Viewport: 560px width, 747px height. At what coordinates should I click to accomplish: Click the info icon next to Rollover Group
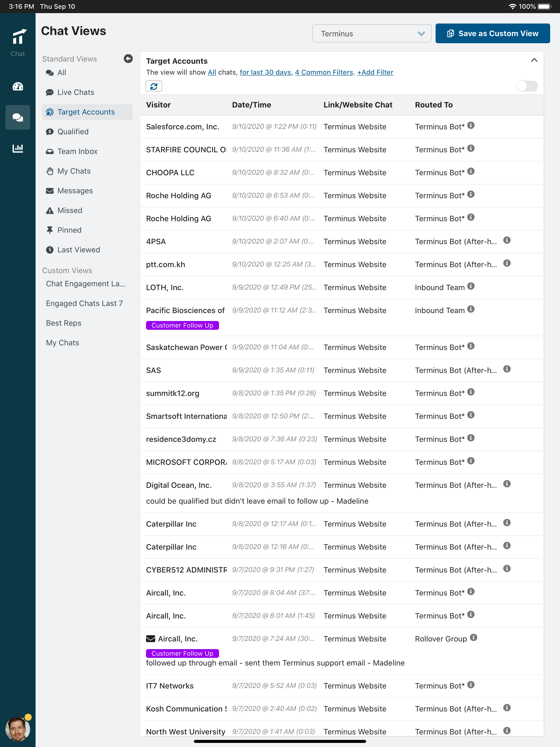point(474,638)
